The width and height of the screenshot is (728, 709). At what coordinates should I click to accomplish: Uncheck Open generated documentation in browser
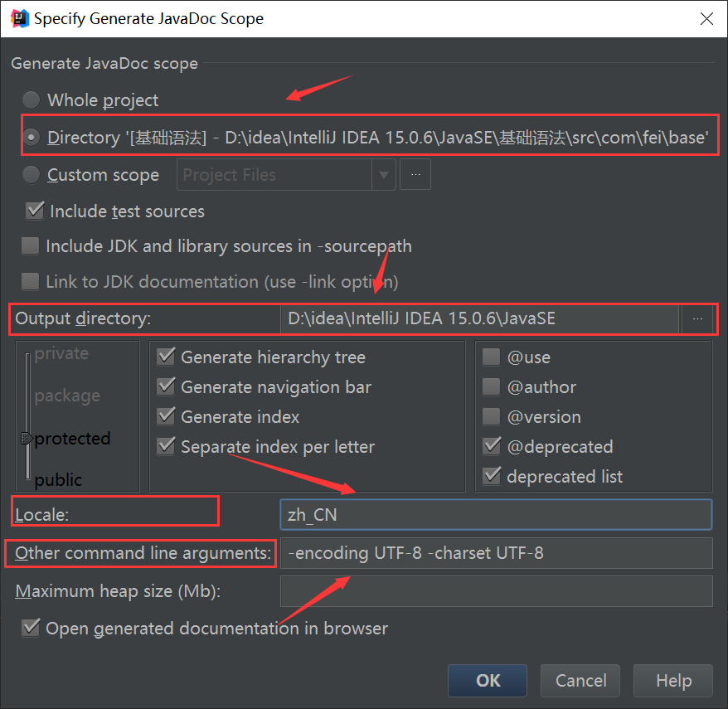[31, 628]
